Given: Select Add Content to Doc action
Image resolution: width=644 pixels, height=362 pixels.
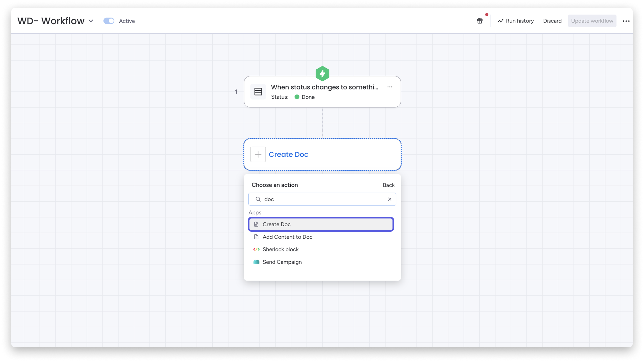Looking at the screenshot, I should click(287, 237).
